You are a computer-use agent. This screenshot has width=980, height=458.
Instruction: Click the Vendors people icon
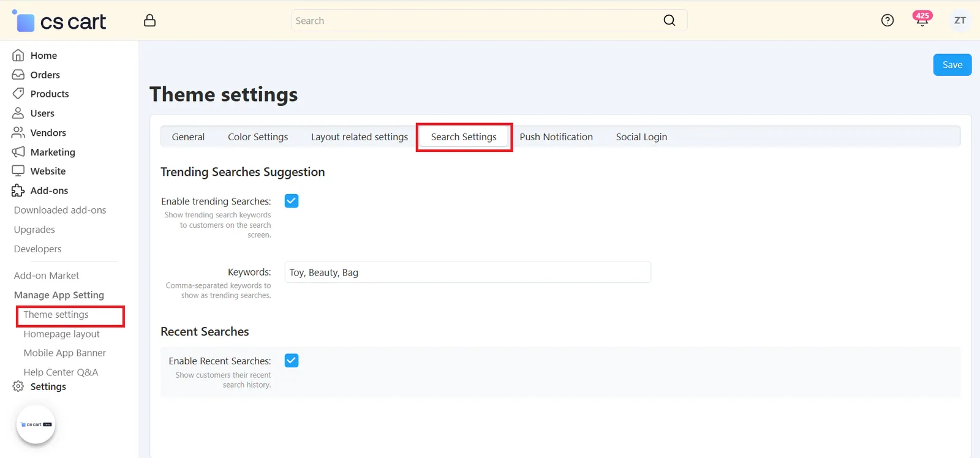click(x=18, y=132)
